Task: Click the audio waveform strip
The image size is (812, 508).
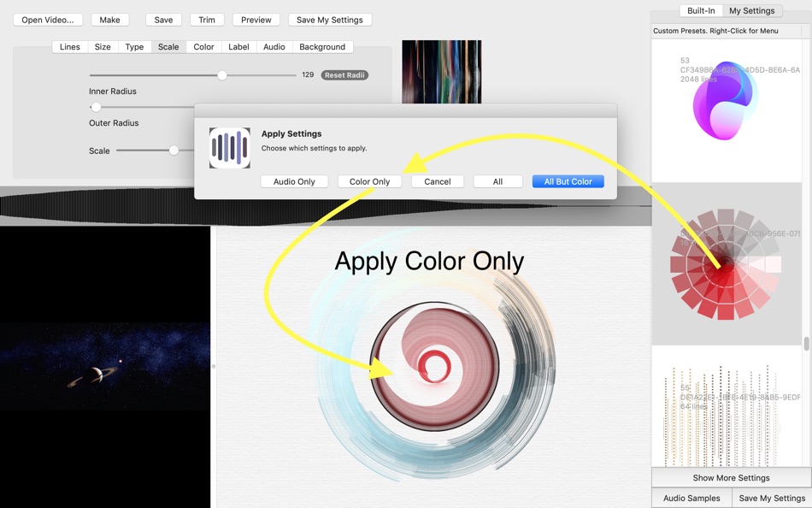Action: tap(325, 206)
